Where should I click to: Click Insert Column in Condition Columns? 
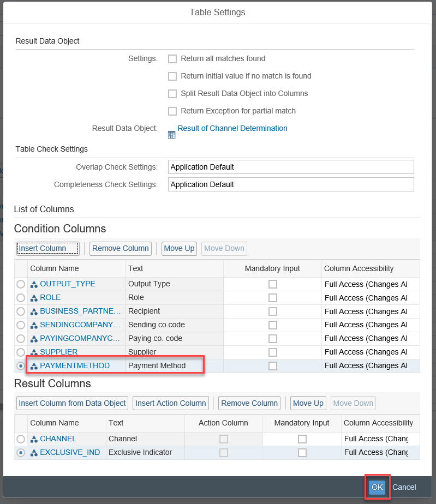coord(48,249)
